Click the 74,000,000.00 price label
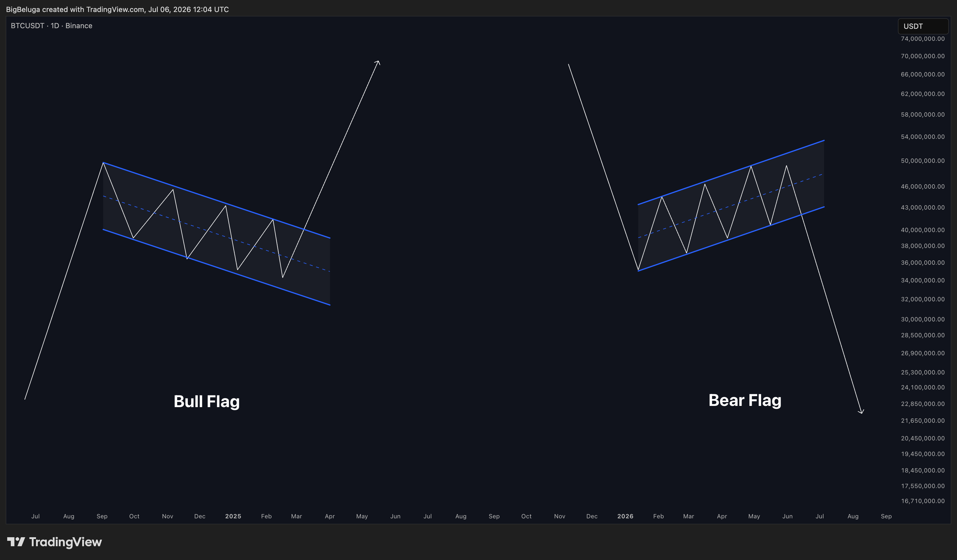Image resolution: width=957 pixels, height=560 pixels. point(922,39)
